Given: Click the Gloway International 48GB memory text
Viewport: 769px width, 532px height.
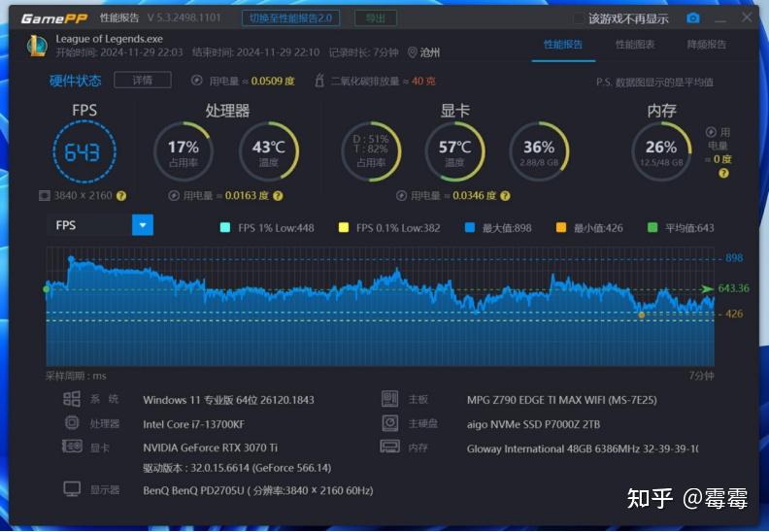Looking at the screenshot, I should click(583, 449).
